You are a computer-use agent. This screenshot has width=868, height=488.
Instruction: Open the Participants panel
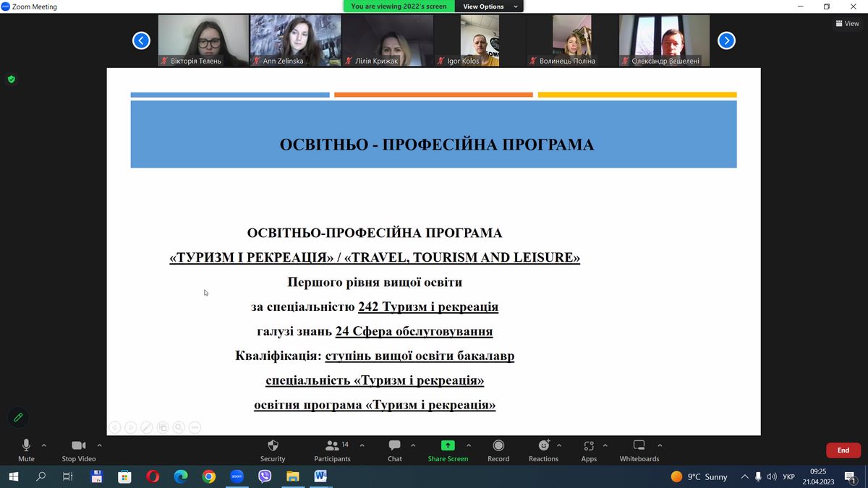coord(332,450)
